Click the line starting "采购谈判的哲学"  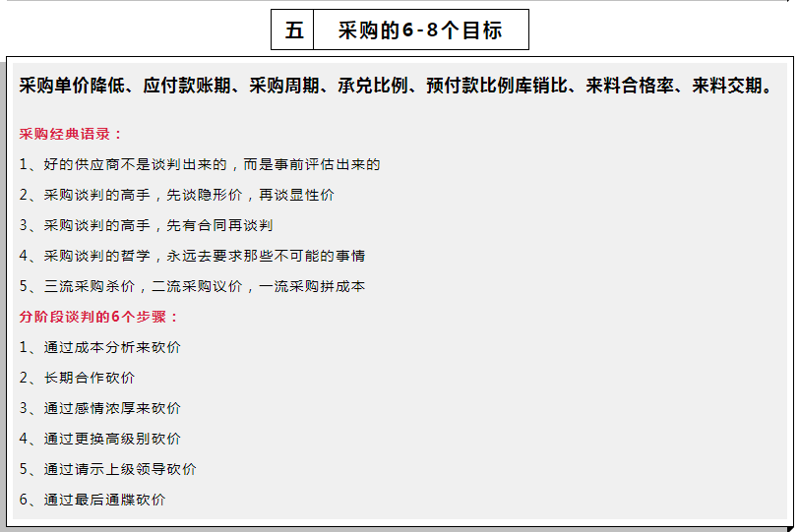(x=192, y=256)
